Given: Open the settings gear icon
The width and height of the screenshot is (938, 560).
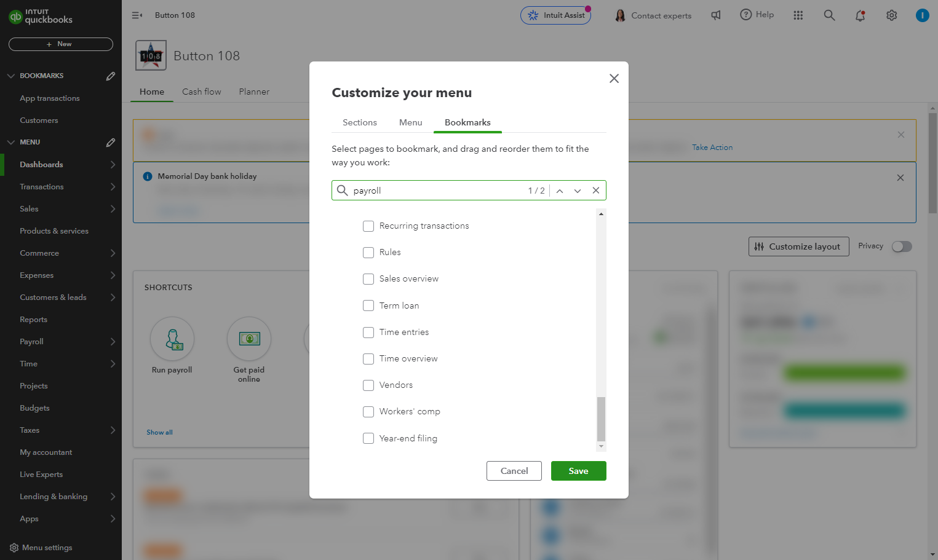Looking at the screenshot, I should coord(891,15).
